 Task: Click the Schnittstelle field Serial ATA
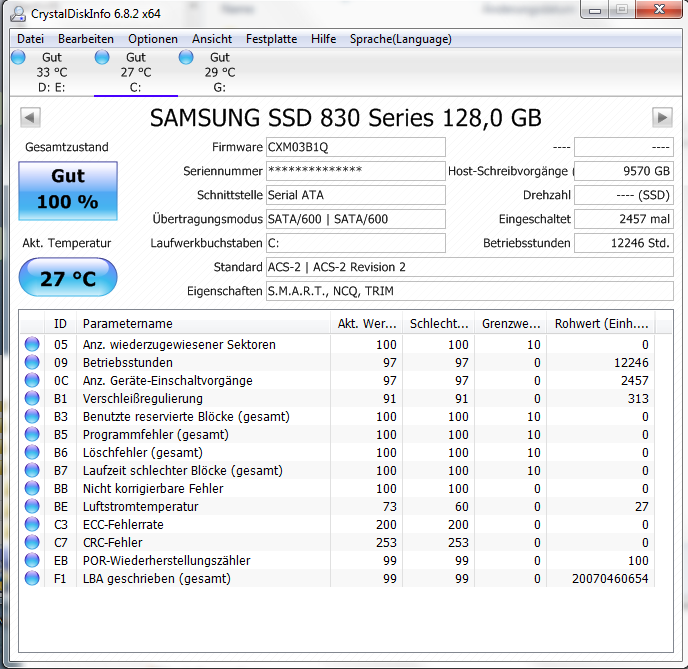356,195
